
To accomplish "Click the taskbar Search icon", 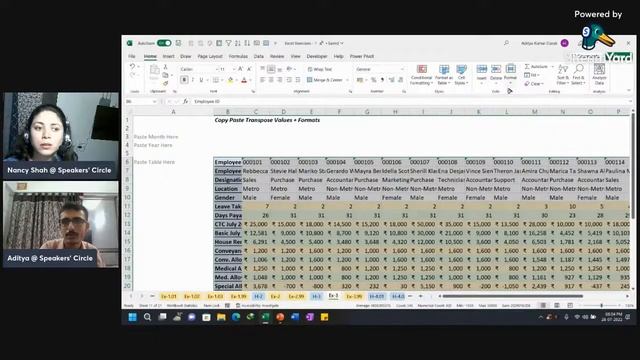I will (x=147, y=317).
